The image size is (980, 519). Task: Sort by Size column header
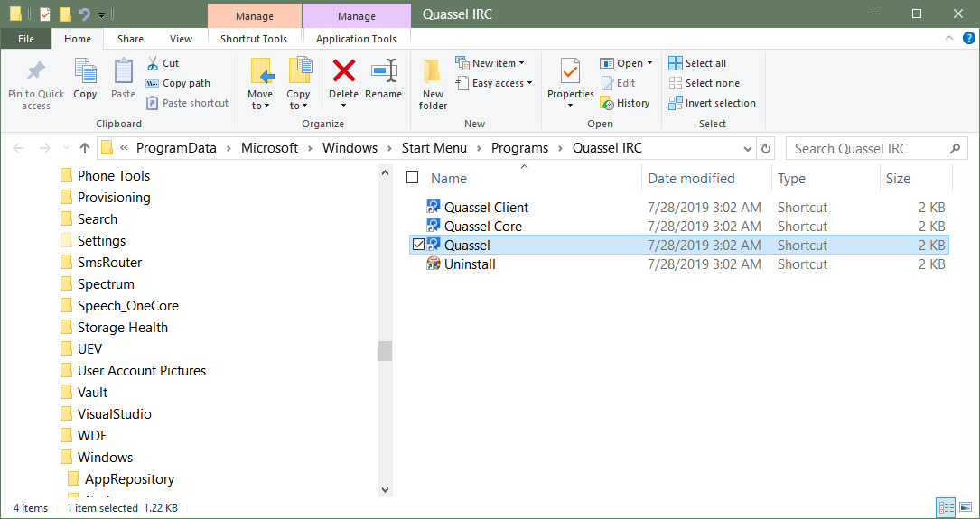pos(898,178)
